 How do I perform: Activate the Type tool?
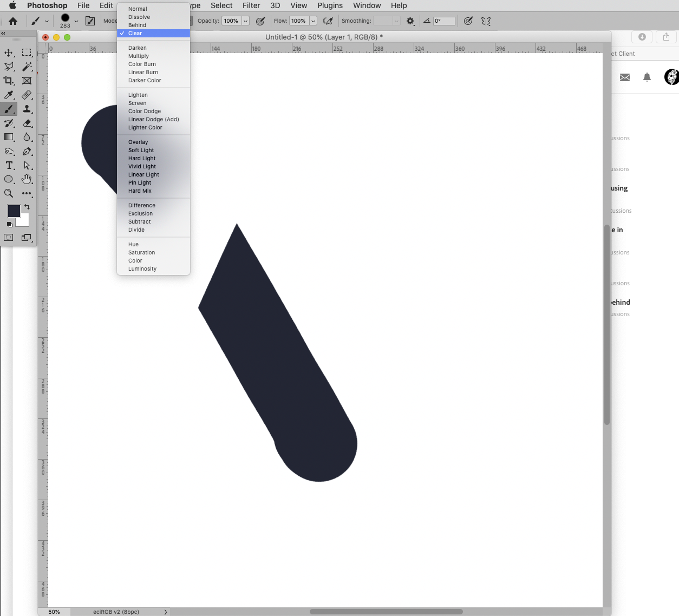pyautogui.click(x=8, y=165)
